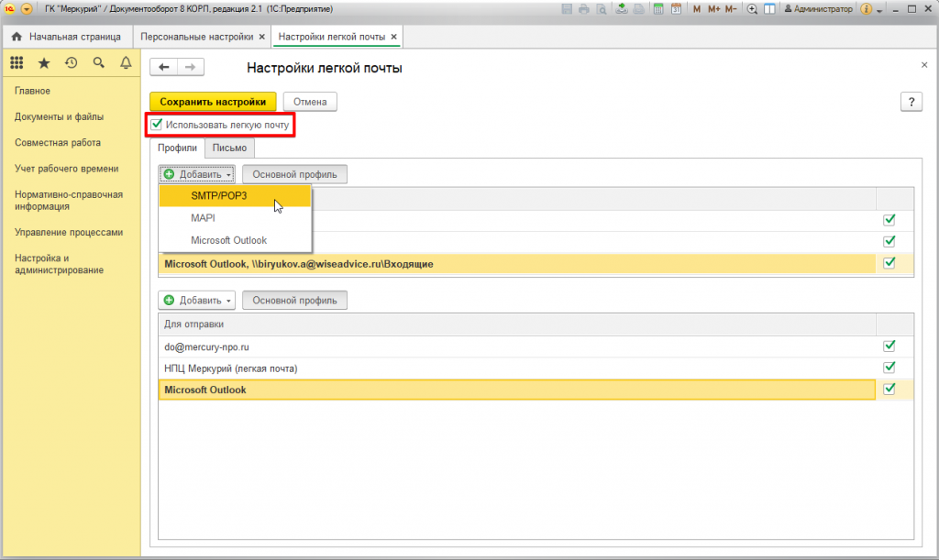Screen dimensions: 939x560
Task: Select Microsoft Outlook in the add menu
Action: [229, 240]
